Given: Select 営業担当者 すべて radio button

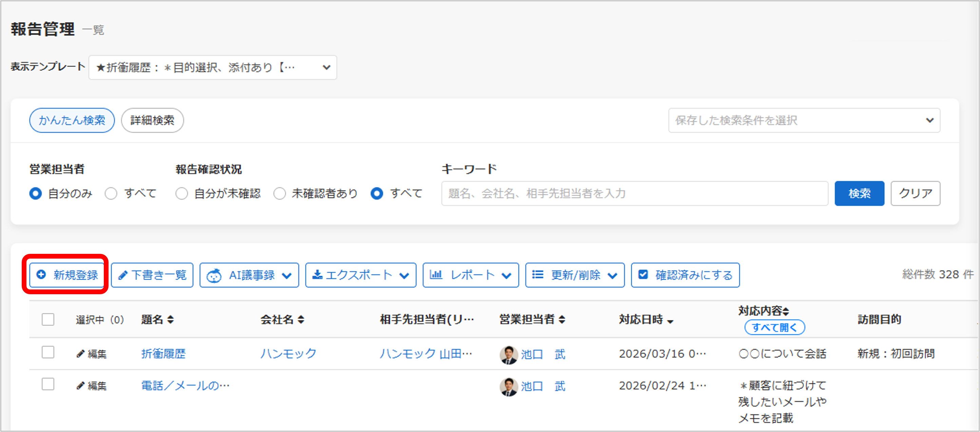Looking at the screenshot, I should point(111,193).
